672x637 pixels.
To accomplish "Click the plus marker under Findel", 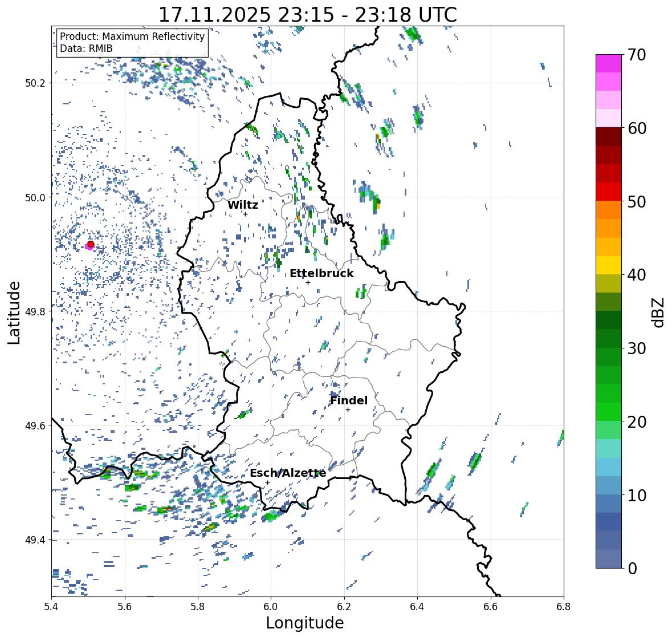I will pyautogui.click(x=348, y=410).
